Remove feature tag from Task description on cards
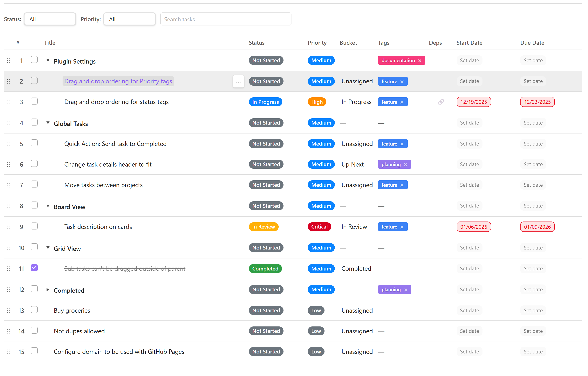Viewport: 588px width, 376px height. (402, 227)
